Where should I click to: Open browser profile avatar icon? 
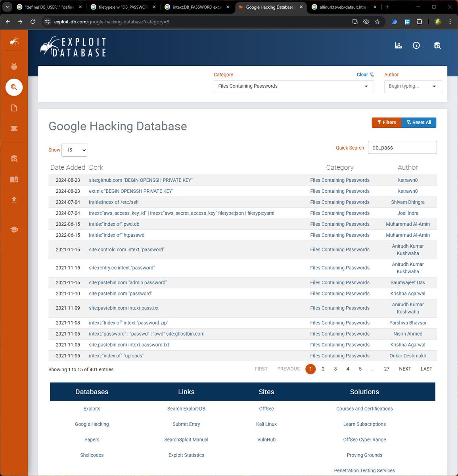coord(438,22)
